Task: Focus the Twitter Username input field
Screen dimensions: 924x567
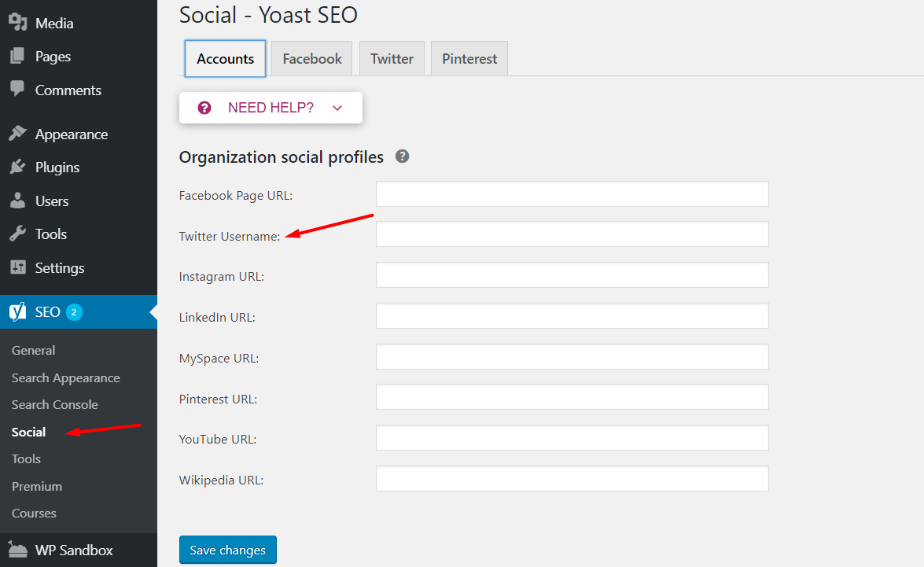Action: [x=572, y=234]
